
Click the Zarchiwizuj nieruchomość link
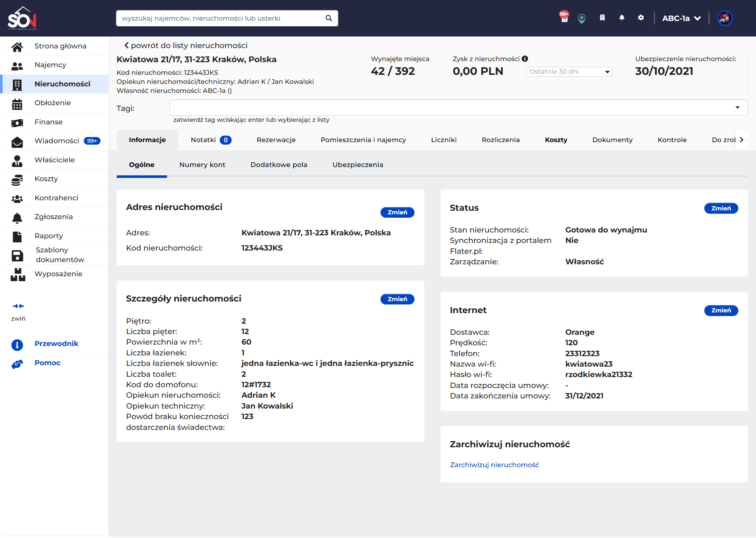coord(494,465)
